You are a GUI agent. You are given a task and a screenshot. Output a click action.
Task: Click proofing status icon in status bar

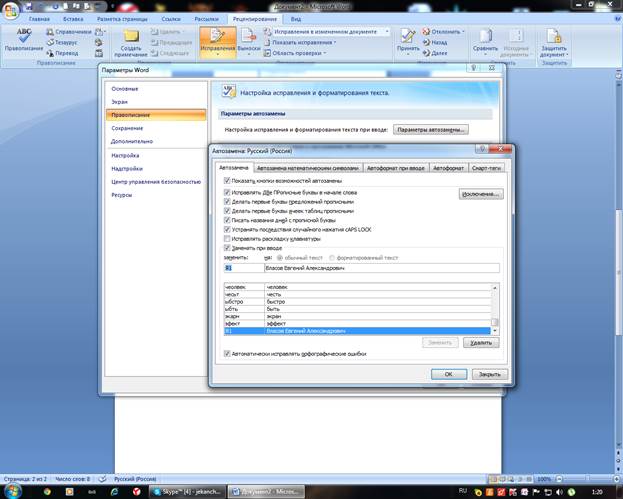click(x=103, y=479)
